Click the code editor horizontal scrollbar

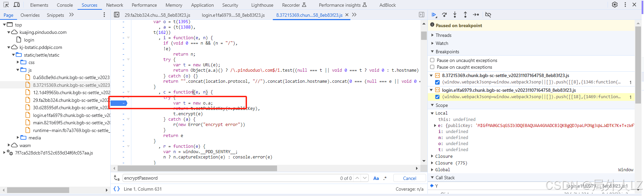click(197, 168)
